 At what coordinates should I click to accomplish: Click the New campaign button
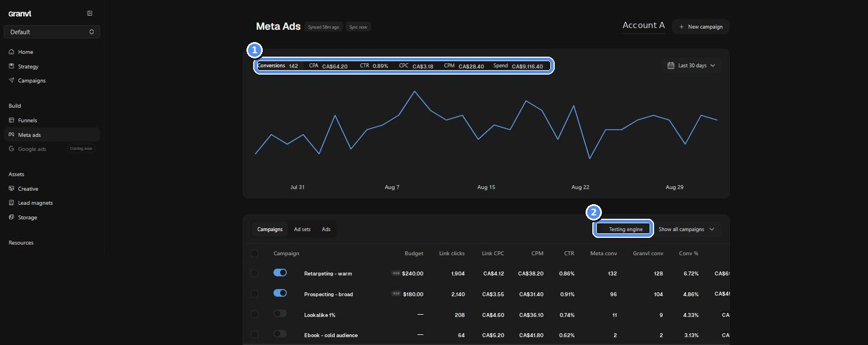701,27
